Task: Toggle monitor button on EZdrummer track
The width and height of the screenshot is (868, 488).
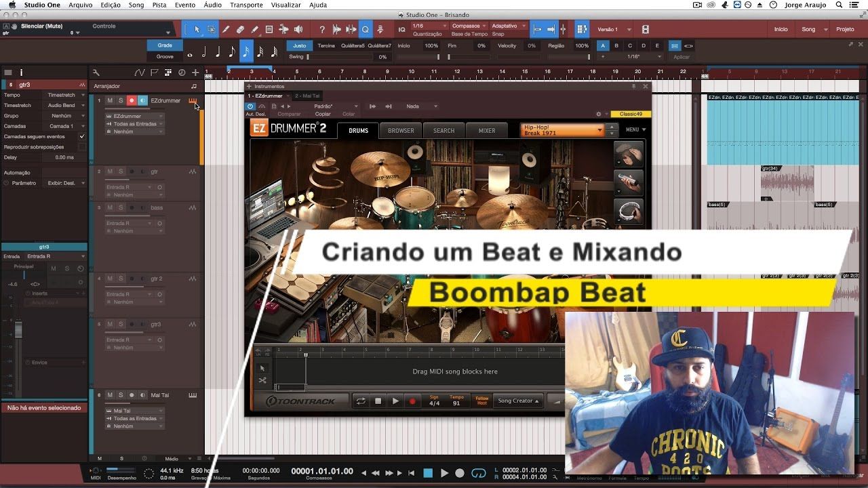Action: pos(142,100)
